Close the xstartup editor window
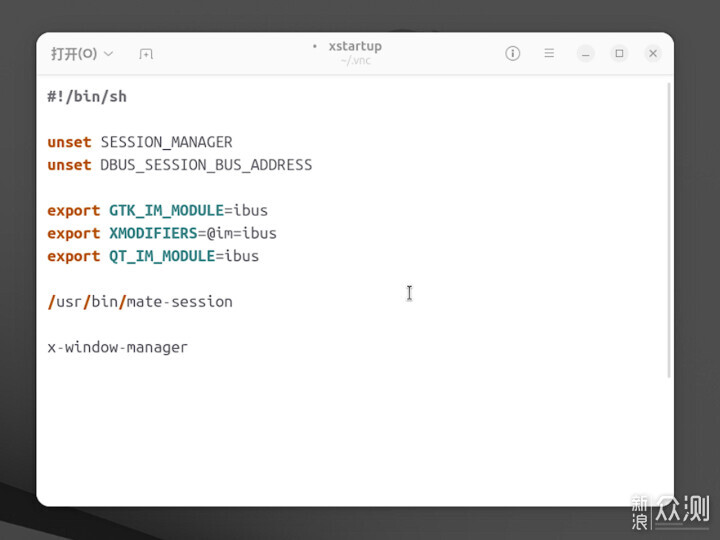 (653, 53)
